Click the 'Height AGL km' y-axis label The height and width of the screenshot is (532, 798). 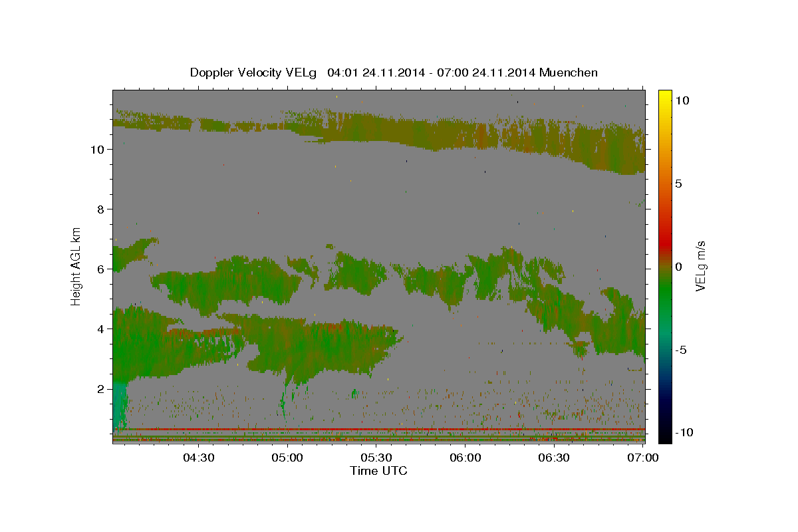[x=76, y=266]
